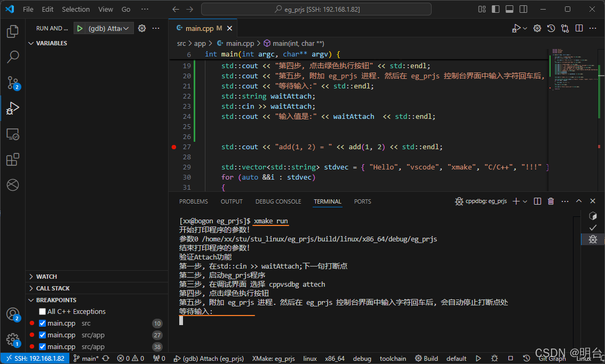Image resolution: width=605 pixels, height=364 pixels.
Task: Open the File menu
Action: (28, 9)
